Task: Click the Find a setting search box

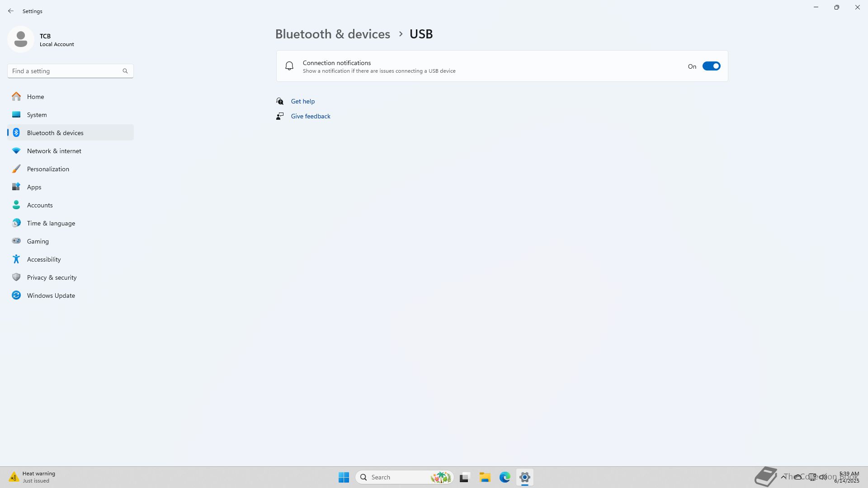Action: point(66,71)
